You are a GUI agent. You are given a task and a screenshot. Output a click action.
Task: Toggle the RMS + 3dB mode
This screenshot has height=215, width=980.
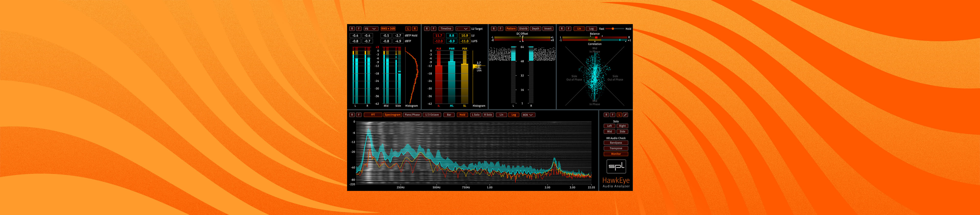388,29
